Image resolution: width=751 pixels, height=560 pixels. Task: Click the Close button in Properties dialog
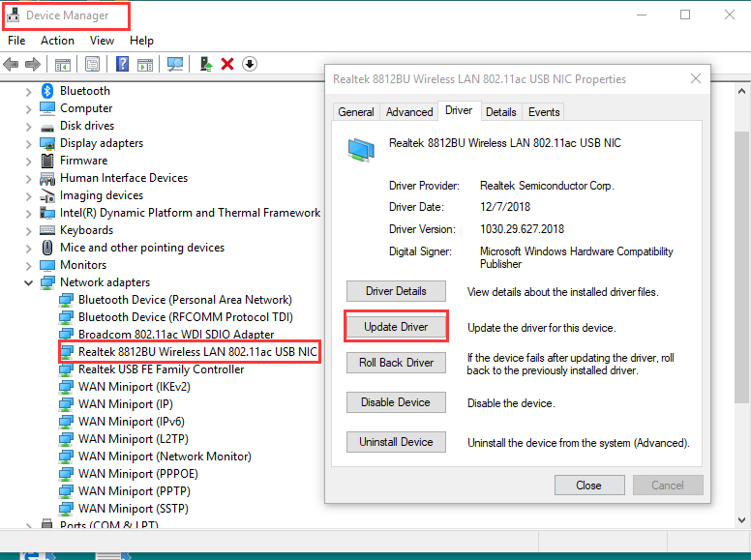click(x=589, y=486)
